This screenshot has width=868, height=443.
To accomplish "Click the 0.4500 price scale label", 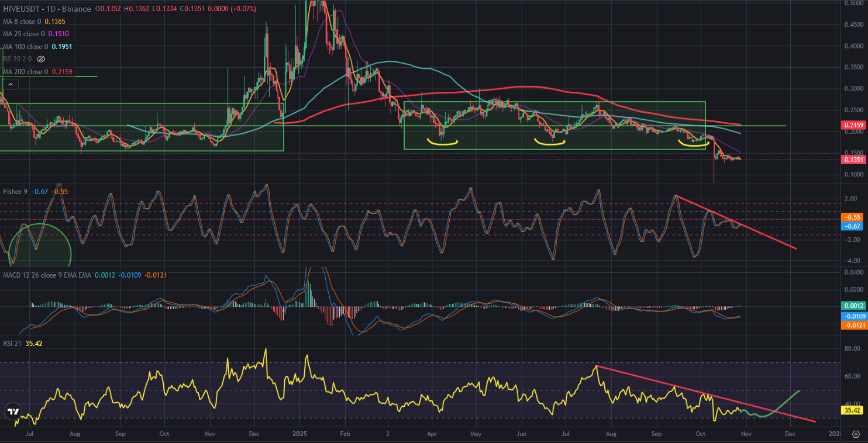I will tap(854, 25).
